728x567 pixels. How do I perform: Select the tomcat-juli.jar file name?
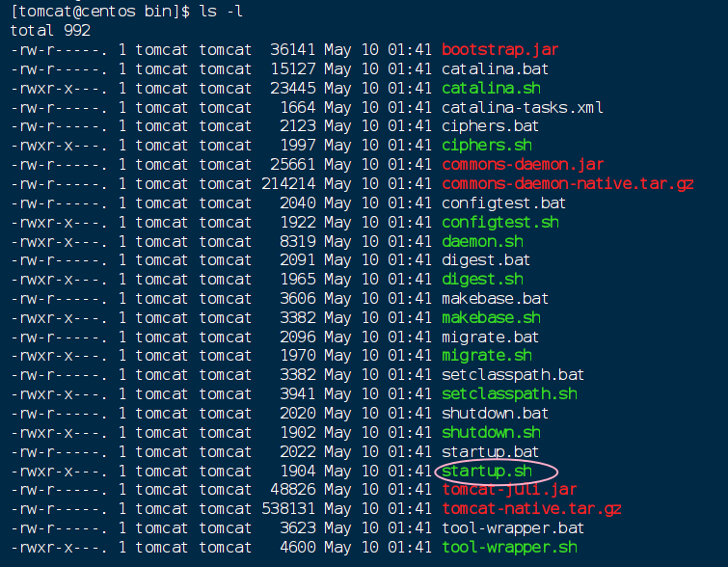point(509,490)
